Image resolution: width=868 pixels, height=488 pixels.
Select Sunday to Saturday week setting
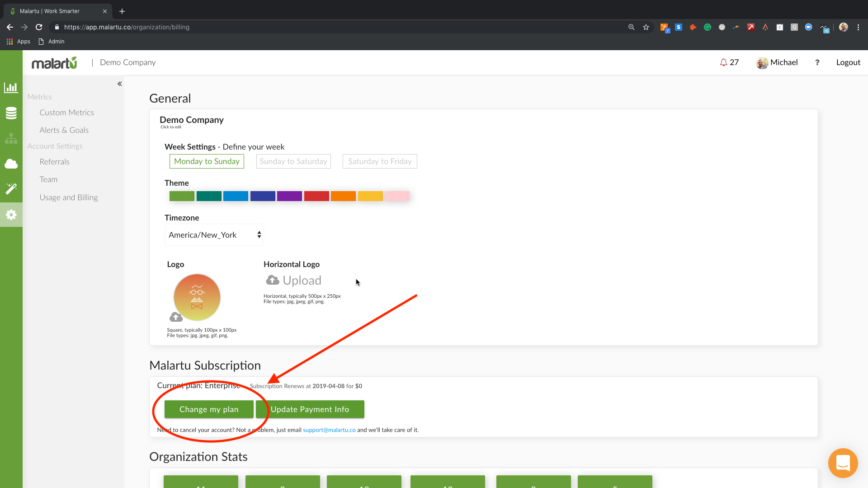click(293, 161)
